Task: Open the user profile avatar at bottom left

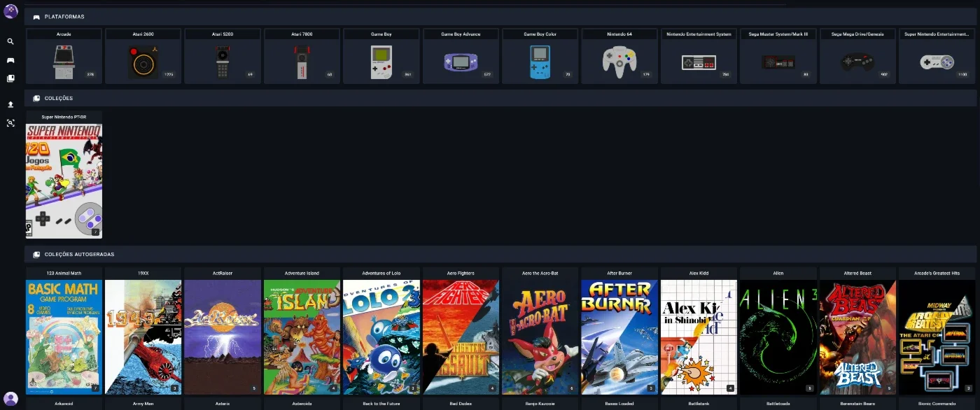Action: click(x=10, y=399)
